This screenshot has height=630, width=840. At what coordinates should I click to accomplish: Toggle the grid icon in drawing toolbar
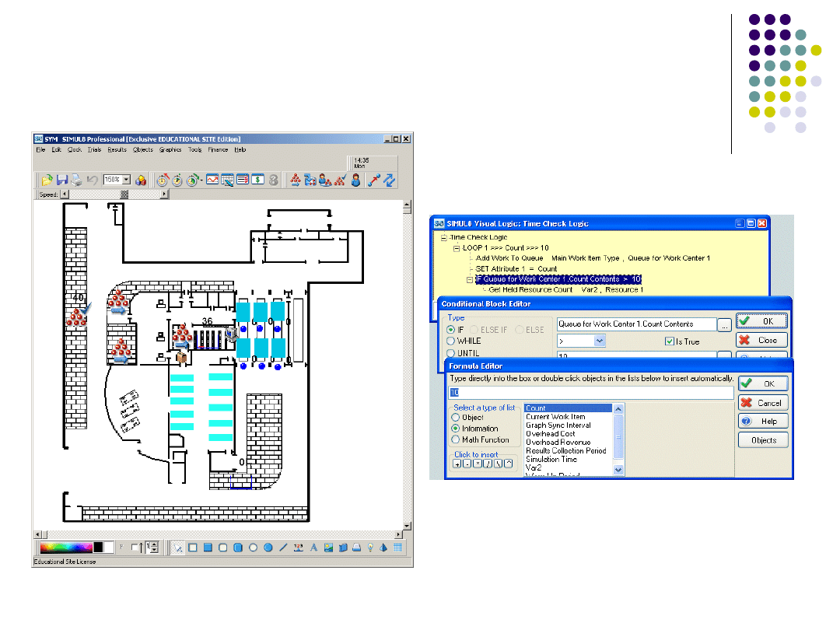coord(397,548)
